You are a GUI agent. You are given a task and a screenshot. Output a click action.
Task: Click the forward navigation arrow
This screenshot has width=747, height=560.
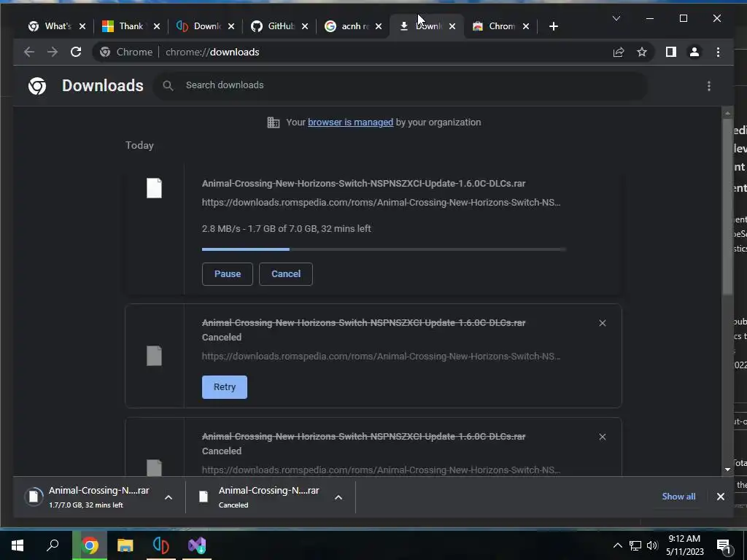[53, 52]
